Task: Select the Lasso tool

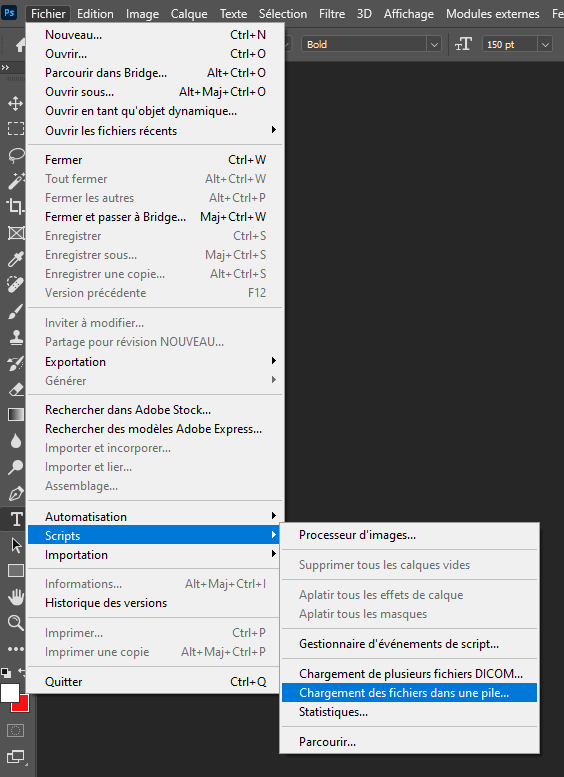Action: click(15, 155)
